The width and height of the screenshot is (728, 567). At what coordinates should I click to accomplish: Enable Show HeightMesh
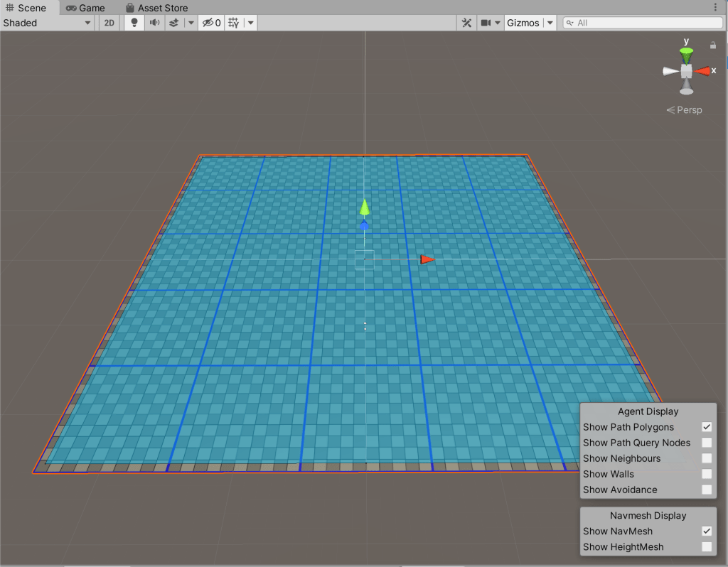coord(707,546)
